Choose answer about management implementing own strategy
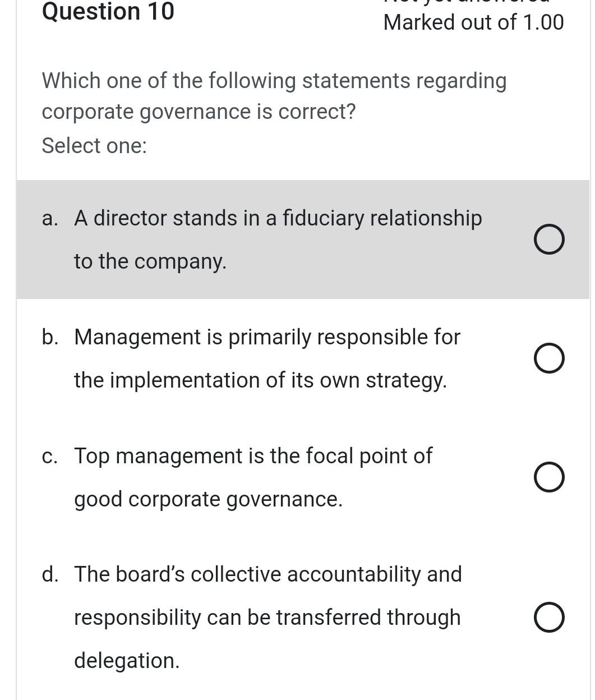Image resolution: width=595 pixels, height=700 pixels. 549,358
